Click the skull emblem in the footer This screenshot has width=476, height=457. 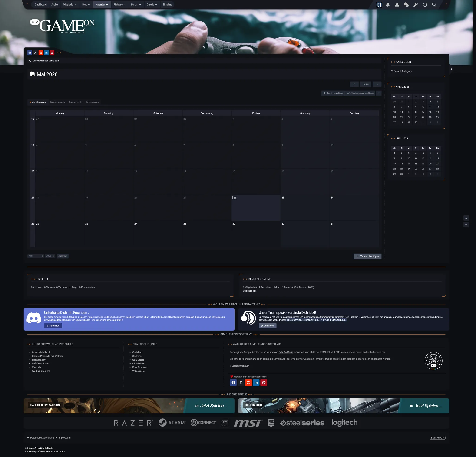click(433, 361)
